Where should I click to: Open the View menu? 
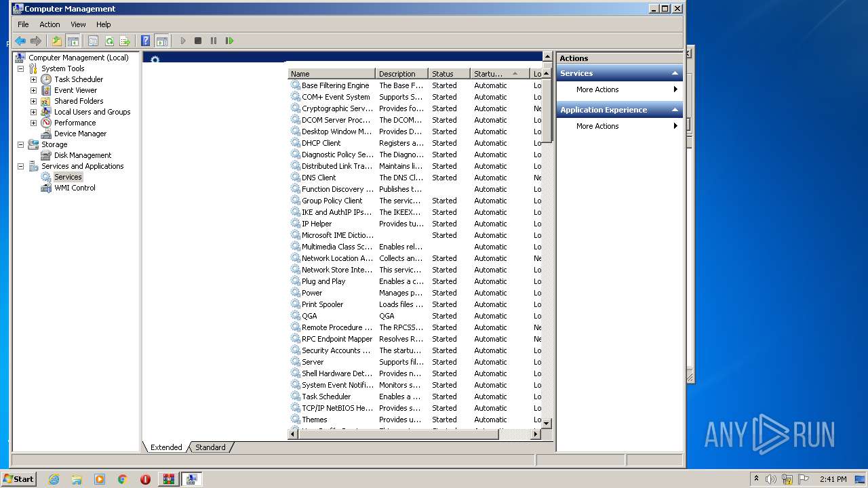point(79,24)
